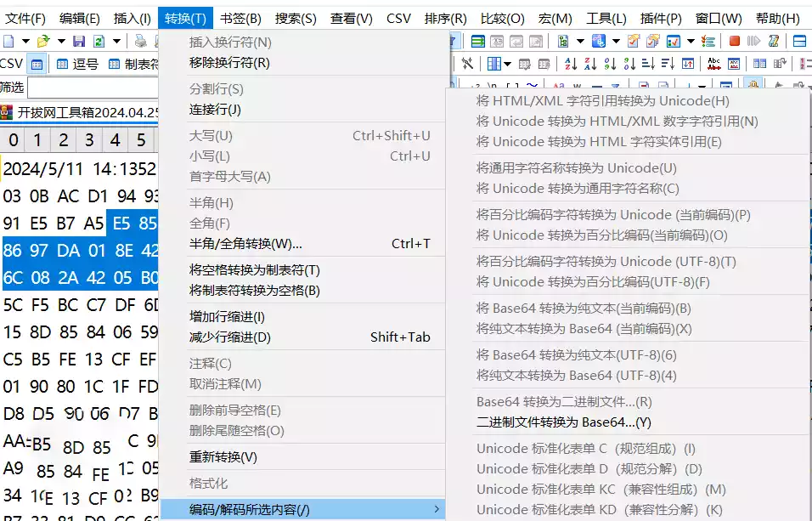Select 移除换行符(R) from the menu
This screenshot has height=521, width=812.
[x=229, y=63]
